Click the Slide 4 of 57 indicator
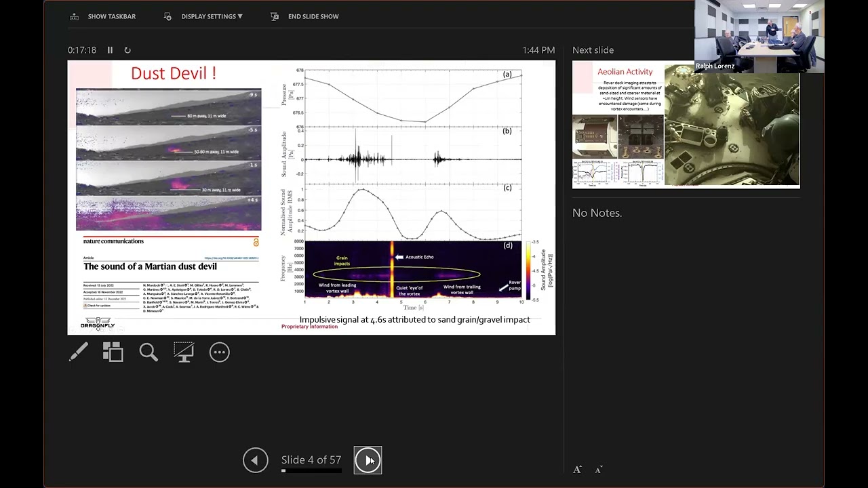The image size is (868, 488). 311,460
